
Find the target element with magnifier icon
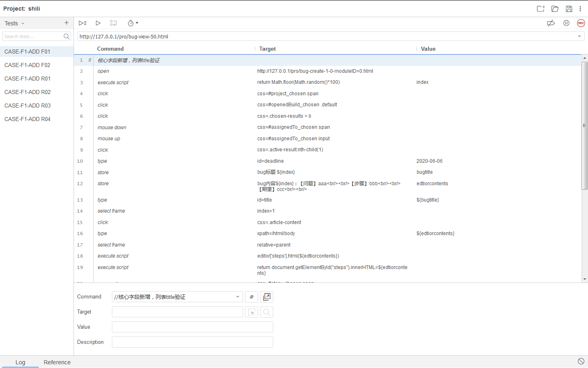pos(266,312)
